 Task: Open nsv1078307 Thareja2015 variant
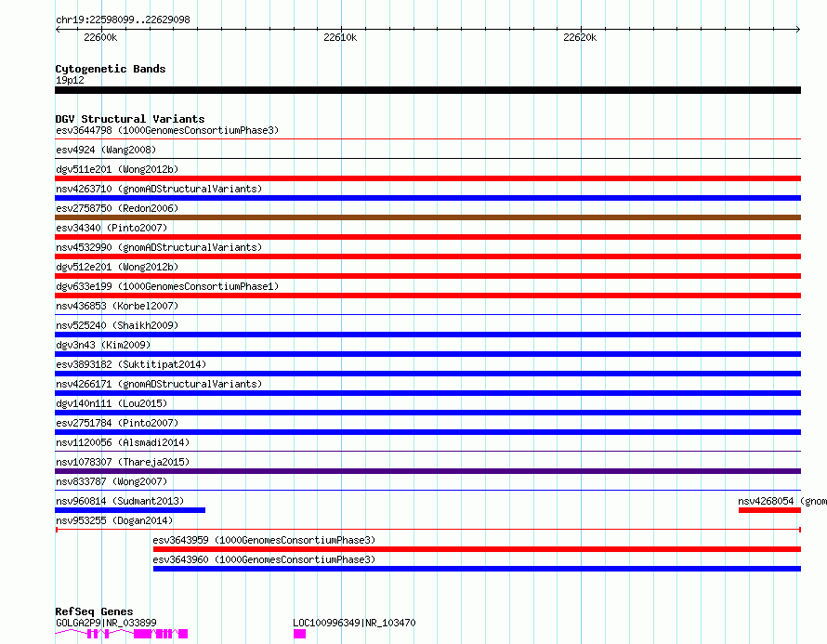[123, 462]
